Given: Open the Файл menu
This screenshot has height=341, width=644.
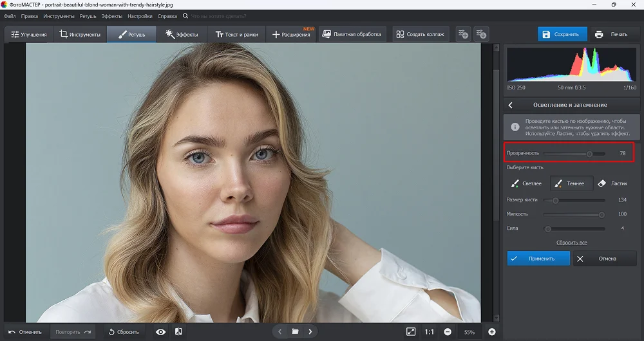Looking at the screenshot, I should pyautogui.click(x=10, y=16).
